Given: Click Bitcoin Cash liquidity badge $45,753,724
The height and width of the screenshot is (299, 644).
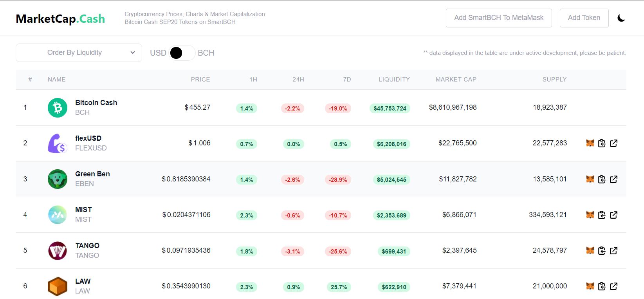Looking at the screenshot, I should point(390,109).
